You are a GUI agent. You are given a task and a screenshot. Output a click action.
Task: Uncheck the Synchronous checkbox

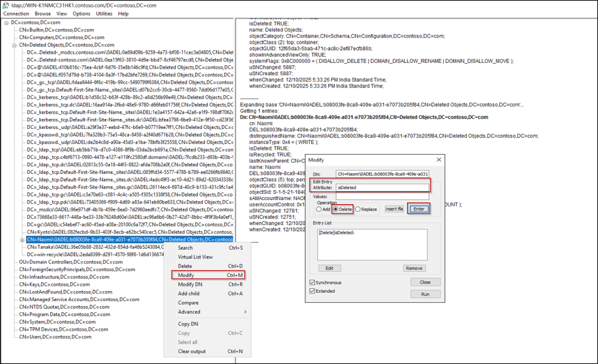pyautogui.click(x=312, y=282)
